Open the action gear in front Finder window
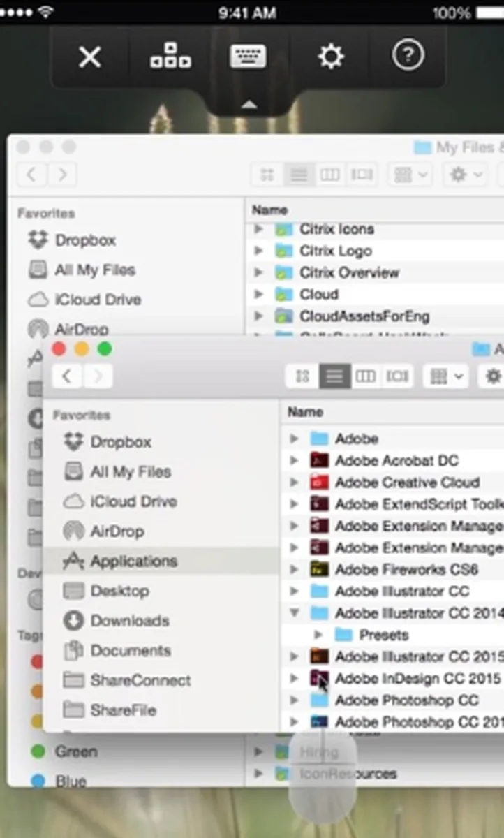The image size is (504, 838). [493, 376]
